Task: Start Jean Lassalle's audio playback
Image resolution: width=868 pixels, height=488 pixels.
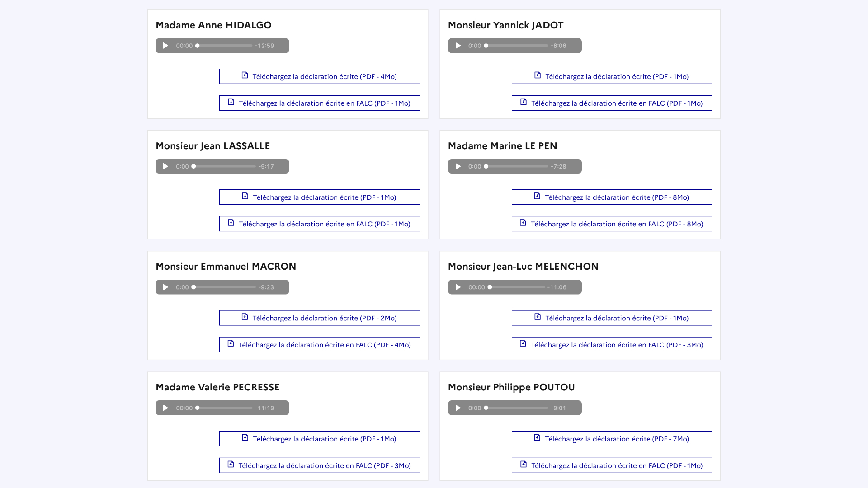Action: (x=165, y=166)
